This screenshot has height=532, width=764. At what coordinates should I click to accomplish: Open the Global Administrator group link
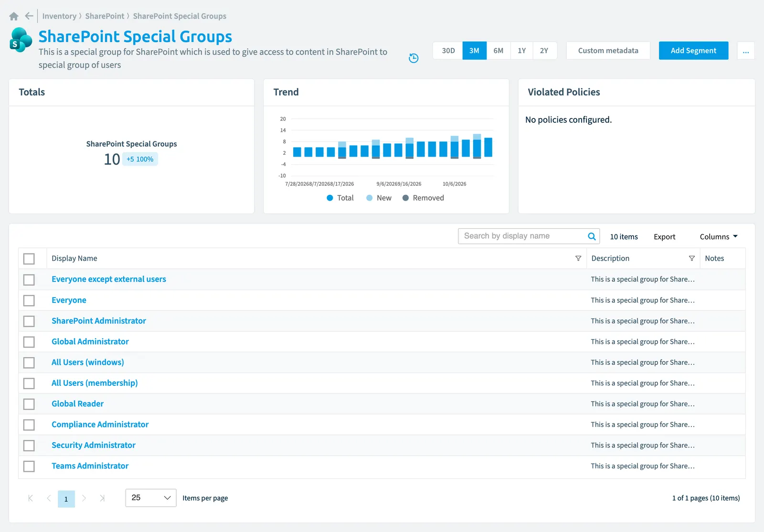pyautogui.click(x=90, y=341)
